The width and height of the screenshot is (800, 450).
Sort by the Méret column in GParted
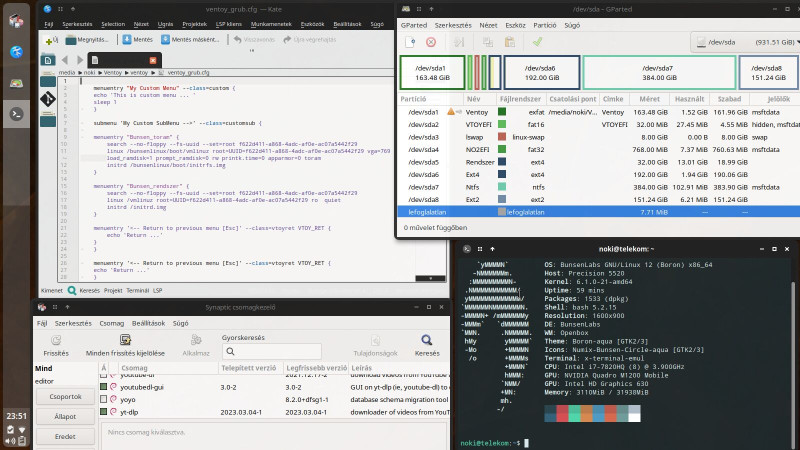click(x=649, y=99)
